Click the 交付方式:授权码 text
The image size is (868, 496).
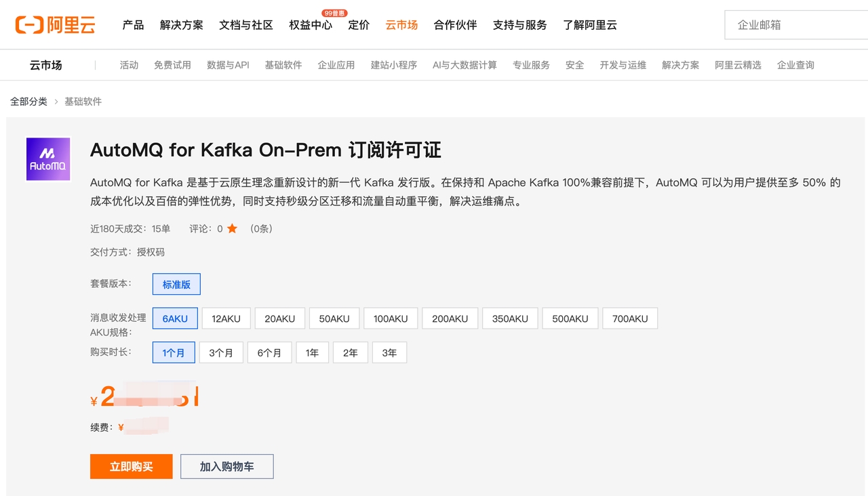[127, 252]
